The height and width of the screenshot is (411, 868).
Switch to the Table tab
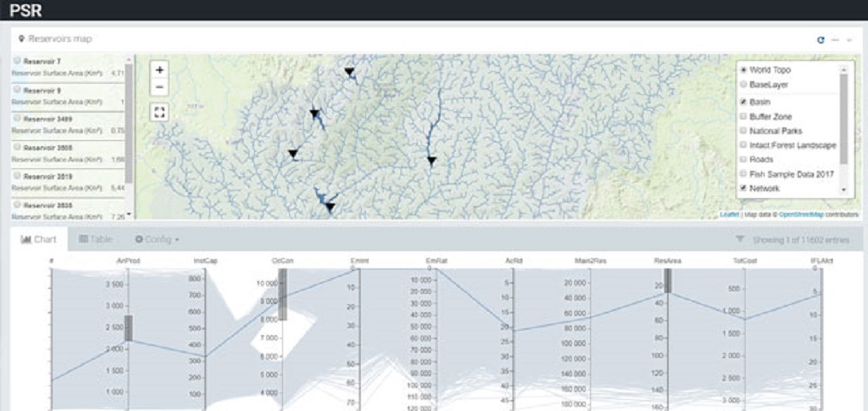click(x=96, y=240)
